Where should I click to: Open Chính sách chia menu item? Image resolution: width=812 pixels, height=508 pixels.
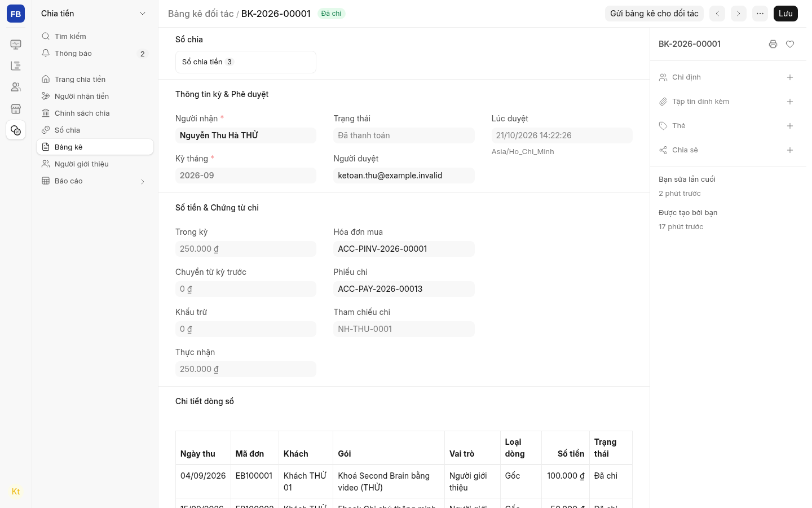click(x=95, y=113)
